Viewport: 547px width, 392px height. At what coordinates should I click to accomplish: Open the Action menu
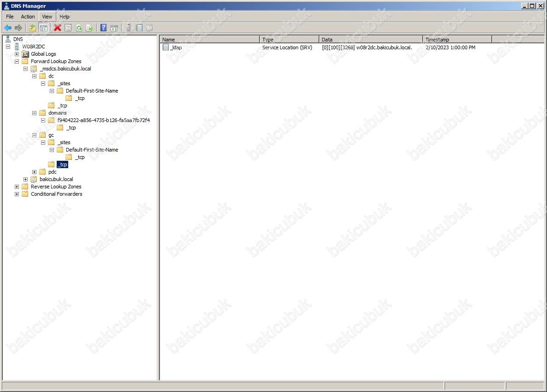click(x=28, y=17)
